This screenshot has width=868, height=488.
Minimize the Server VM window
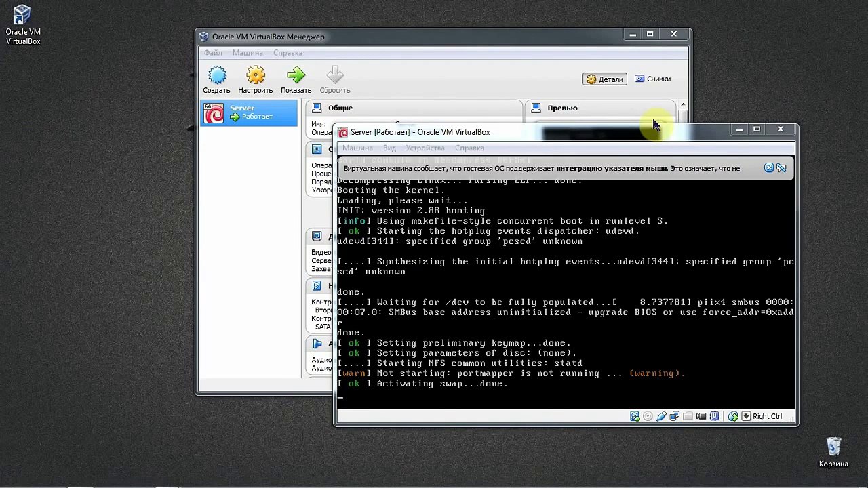[x=739, y=129]
